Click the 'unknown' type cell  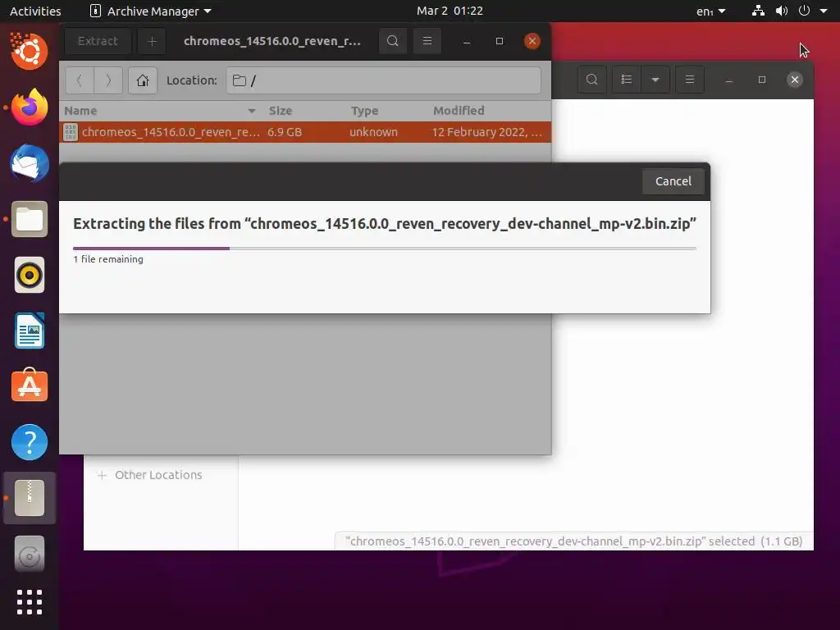(373, 132)
